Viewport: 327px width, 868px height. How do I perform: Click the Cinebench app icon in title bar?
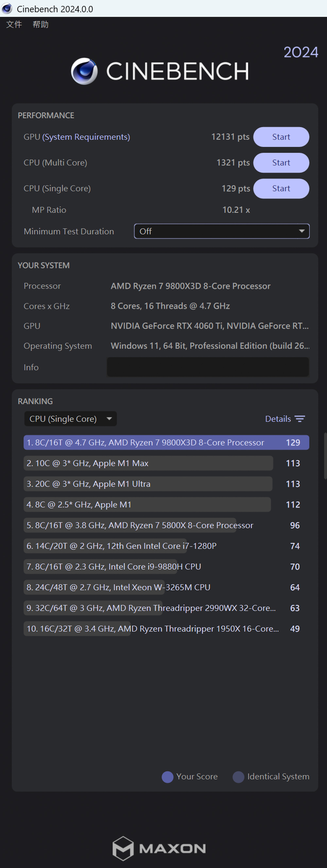(x=7, y=9)
